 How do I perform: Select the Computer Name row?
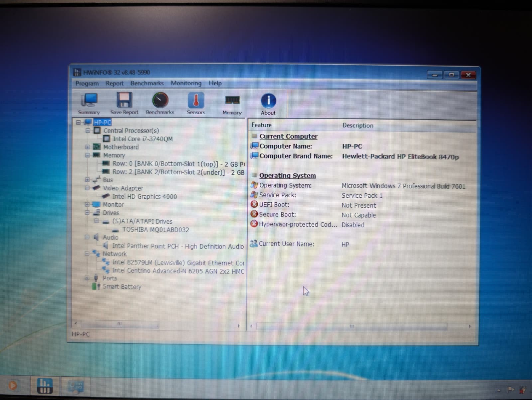(x=362, y=146)
